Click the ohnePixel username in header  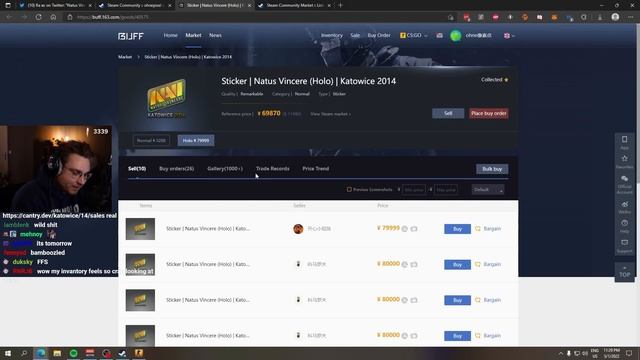pos(478,36)
